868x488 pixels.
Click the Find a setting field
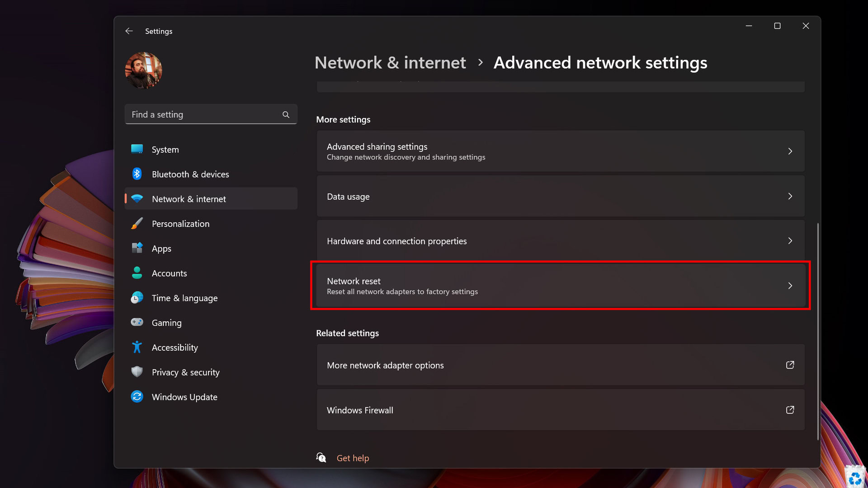coord(203,115)
